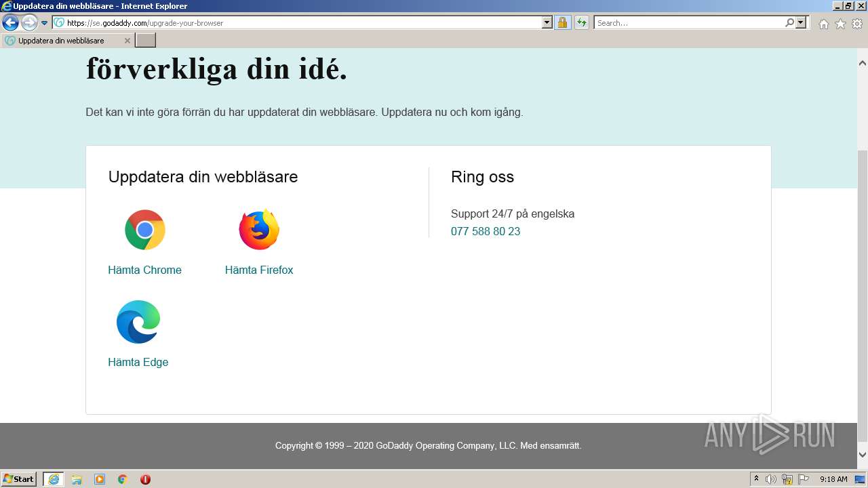Image resolution: width=868 pixels, height=488 pixels.
Task: Click the GoDaddy copyright footer text
Action: (429, 446)
